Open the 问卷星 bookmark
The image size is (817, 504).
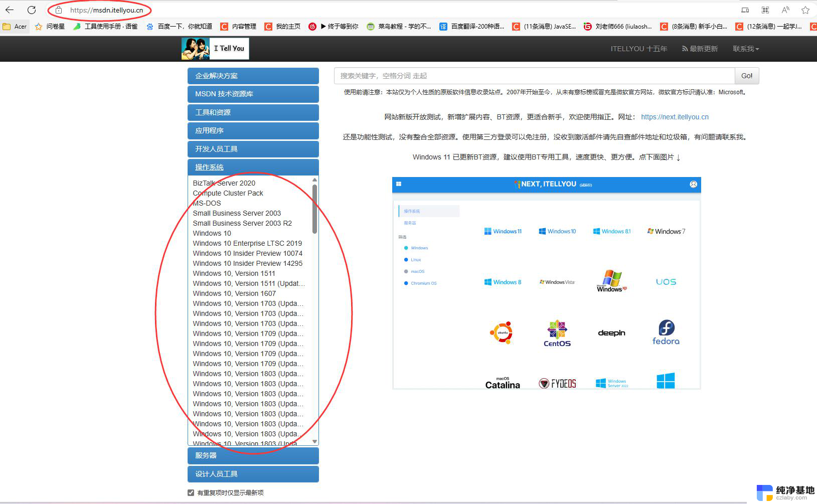click(x=50, y=27)
